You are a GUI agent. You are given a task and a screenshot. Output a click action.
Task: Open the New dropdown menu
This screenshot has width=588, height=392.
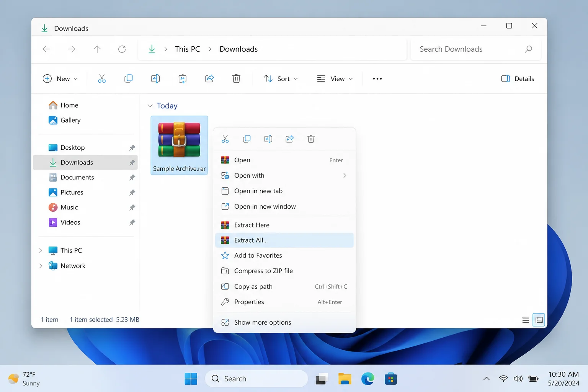(60, 78)
